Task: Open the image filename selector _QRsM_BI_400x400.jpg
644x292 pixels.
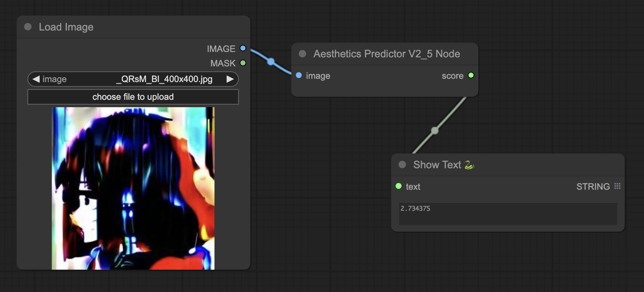Action: pos(133,79)
